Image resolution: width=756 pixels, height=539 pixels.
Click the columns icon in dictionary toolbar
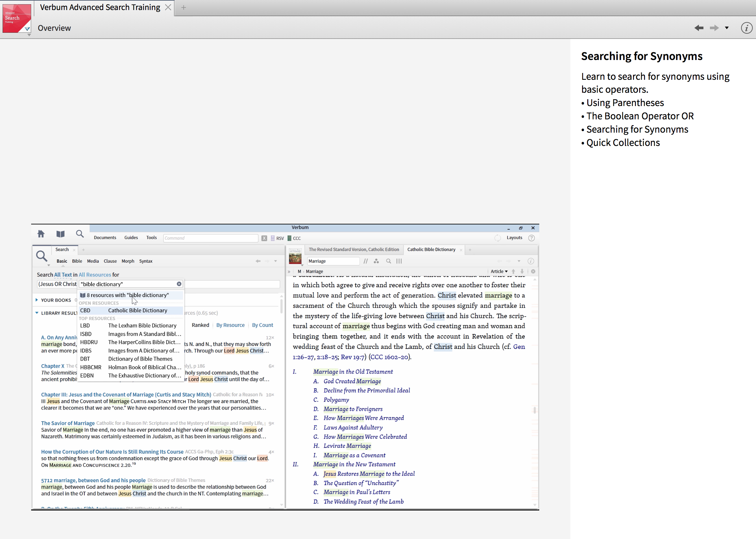pyautogui.click(x=399, y=261)
